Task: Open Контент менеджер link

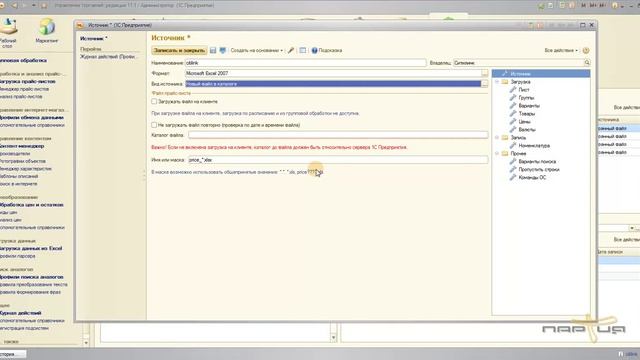Action: (x=22, y=146)
